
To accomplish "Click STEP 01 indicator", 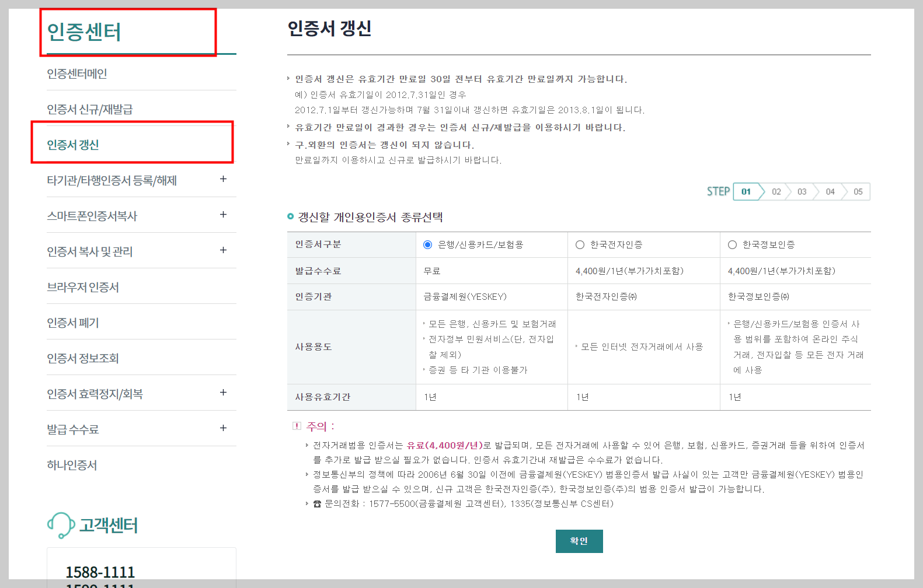I will 746,191.
